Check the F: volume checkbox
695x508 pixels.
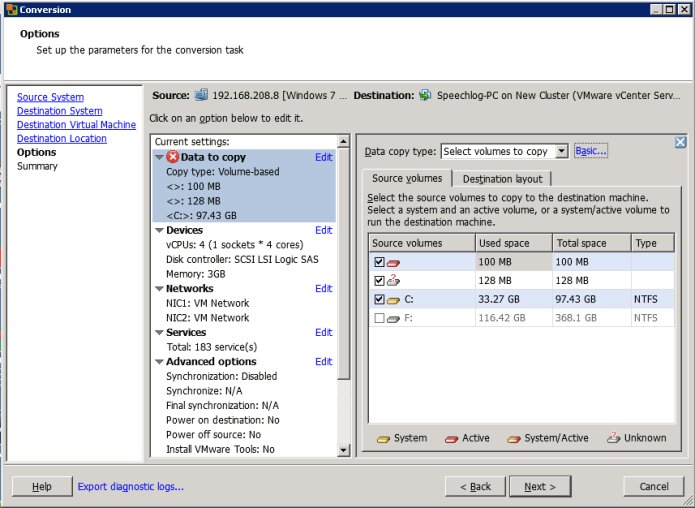point(379,318)
